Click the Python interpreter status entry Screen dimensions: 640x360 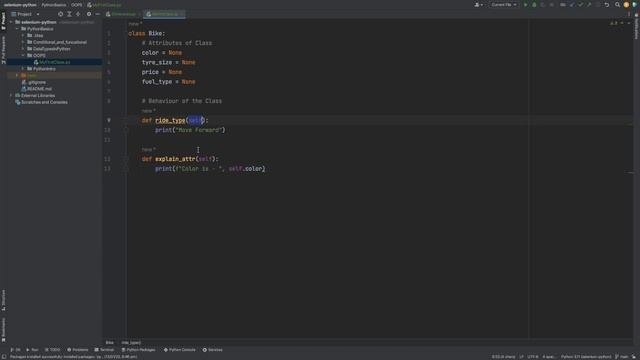pos(586,357)
